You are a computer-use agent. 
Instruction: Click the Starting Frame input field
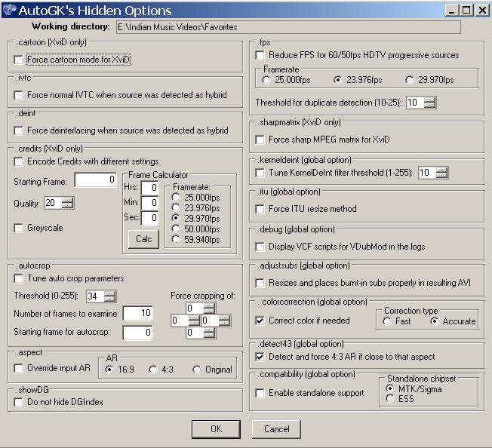95,180
